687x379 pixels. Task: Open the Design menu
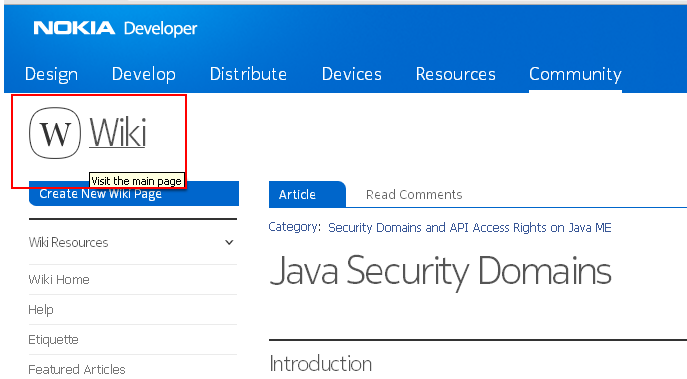(x=51, y=74)
